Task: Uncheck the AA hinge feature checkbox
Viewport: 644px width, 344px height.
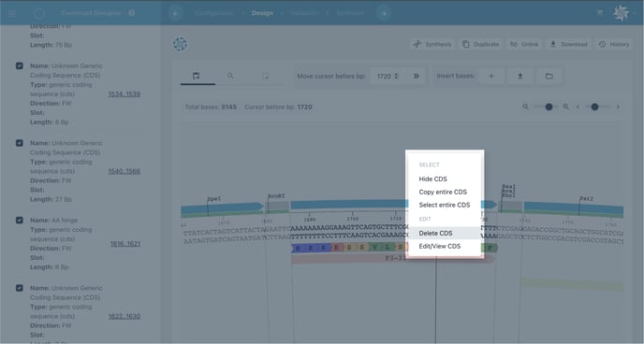Action: [20, 221]
